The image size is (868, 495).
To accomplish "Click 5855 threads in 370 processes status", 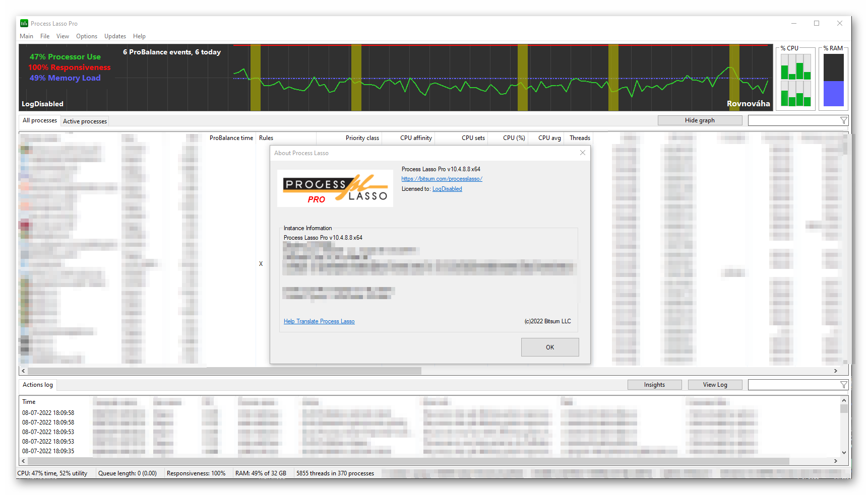I will click(x=335, y=473).
